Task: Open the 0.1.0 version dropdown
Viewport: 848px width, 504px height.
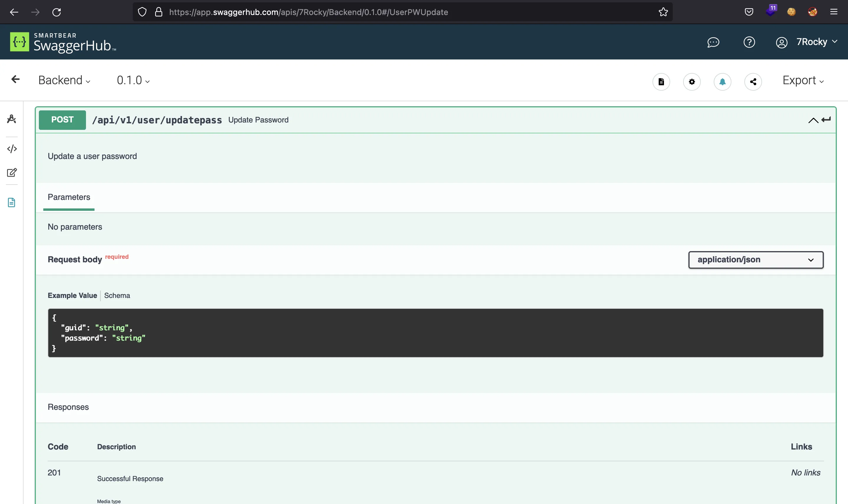Action: click(x=133, y=80)
